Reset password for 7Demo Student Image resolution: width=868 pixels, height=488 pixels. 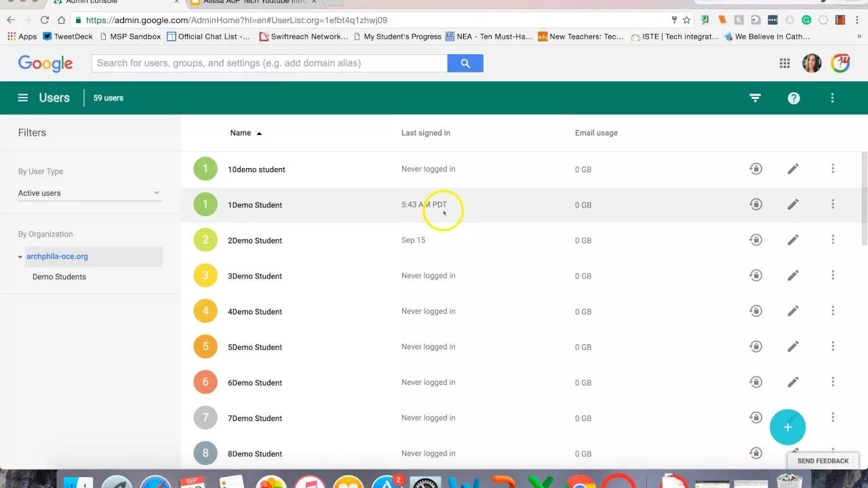click(755, 418)
